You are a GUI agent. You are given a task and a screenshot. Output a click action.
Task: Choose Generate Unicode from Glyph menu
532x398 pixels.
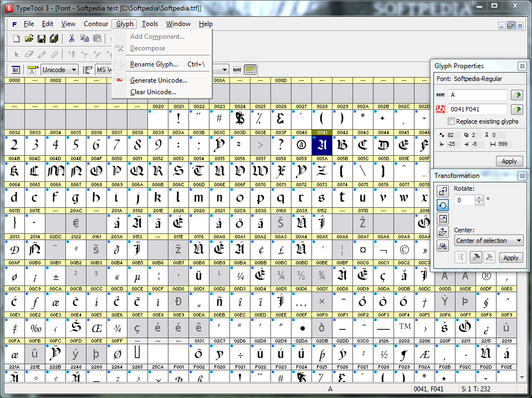(x=162, y=80)
